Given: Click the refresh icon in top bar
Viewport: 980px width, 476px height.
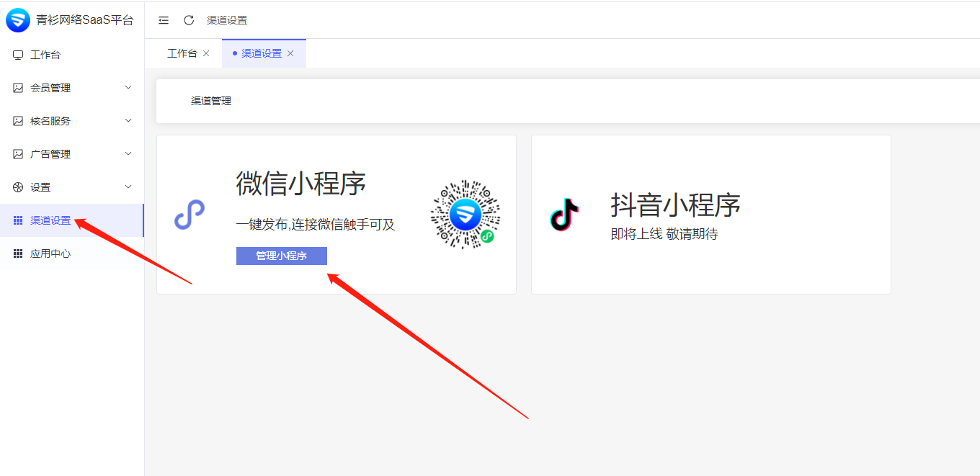Looking at the screenshot, I should (x=189, y=20).
